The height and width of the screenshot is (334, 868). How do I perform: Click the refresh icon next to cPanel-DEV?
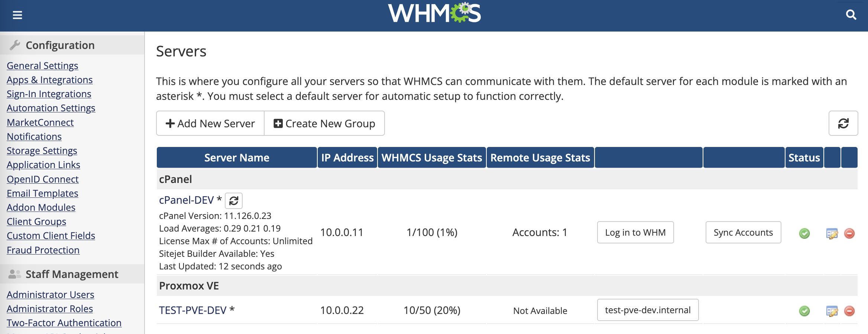click(233, 200)
